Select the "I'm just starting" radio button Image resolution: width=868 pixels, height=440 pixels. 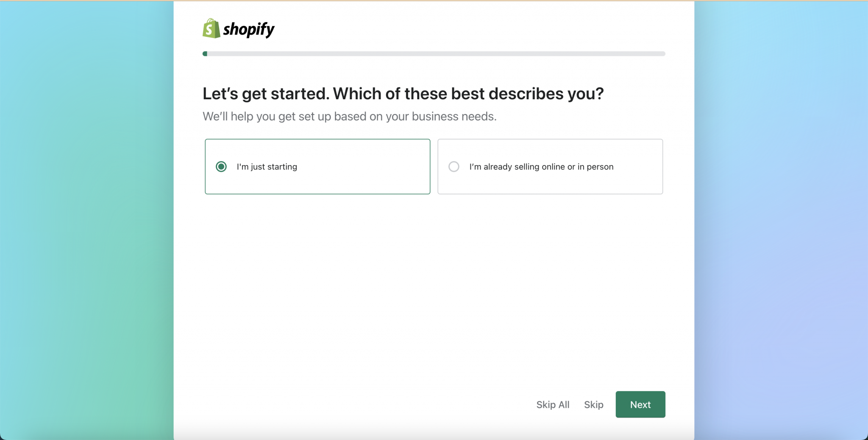click(221, 167)
